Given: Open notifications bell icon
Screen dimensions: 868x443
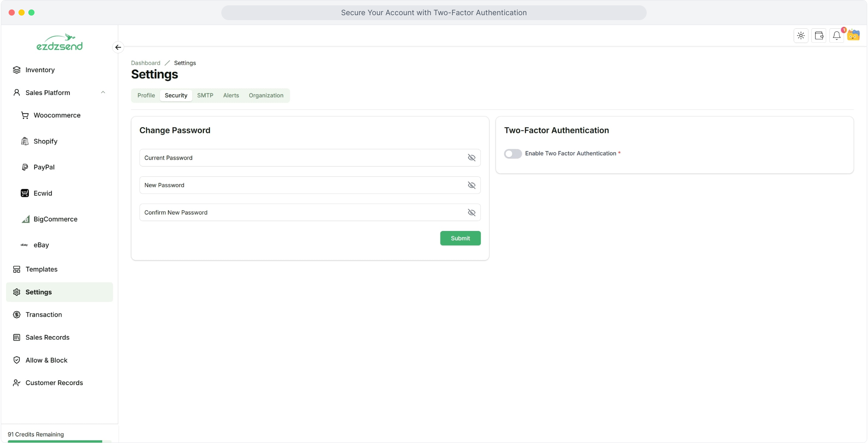Looking at the screenshot, I should click(836, 36).
